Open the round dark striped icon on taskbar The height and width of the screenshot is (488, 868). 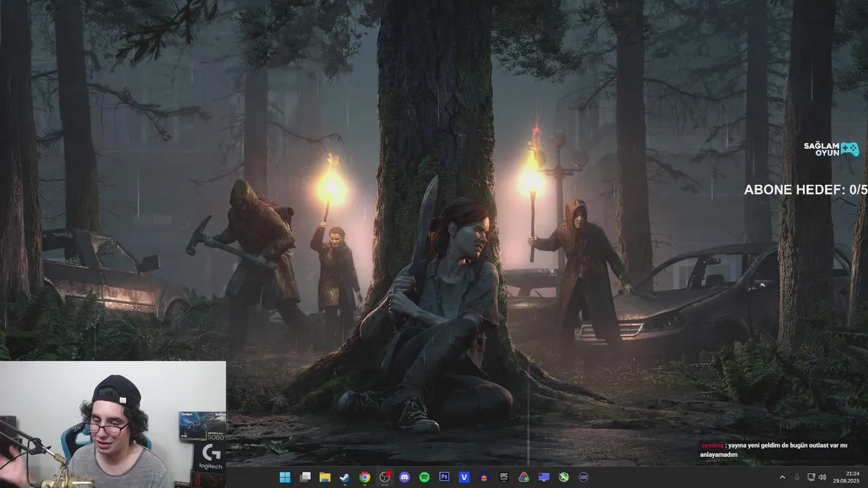click(x=584, y=477)
